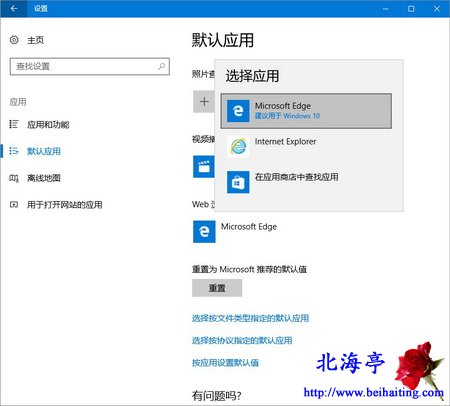This screenshot has height=406, width=450.
Task: Click the video player app icon
Action: (204, 167)
